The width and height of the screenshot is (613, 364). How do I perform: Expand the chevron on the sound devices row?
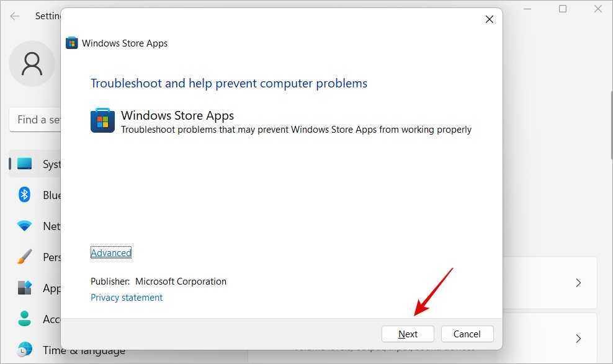tap(578, 339)
